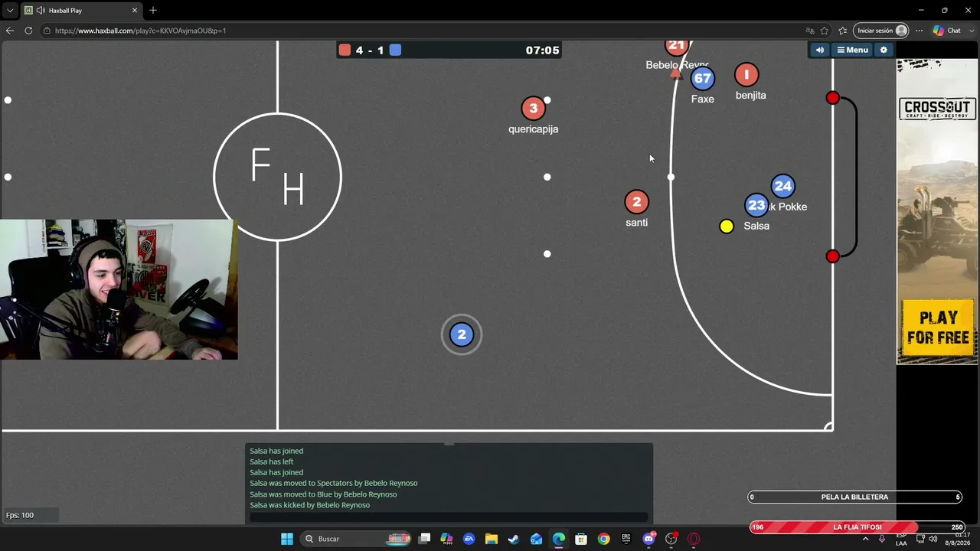Open Copilot Chat sidebar
980x551 pixels.
tap(947, 31)
